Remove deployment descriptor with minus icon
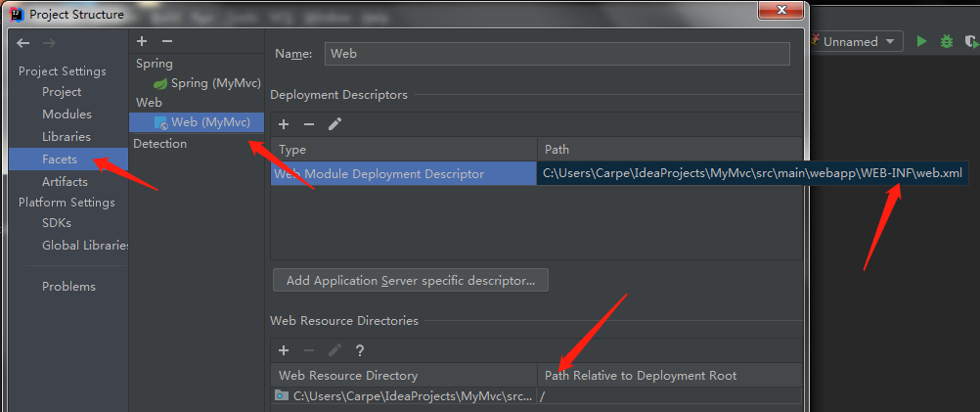The width and height of the screenshot is (980, 412). coord(309,124)
